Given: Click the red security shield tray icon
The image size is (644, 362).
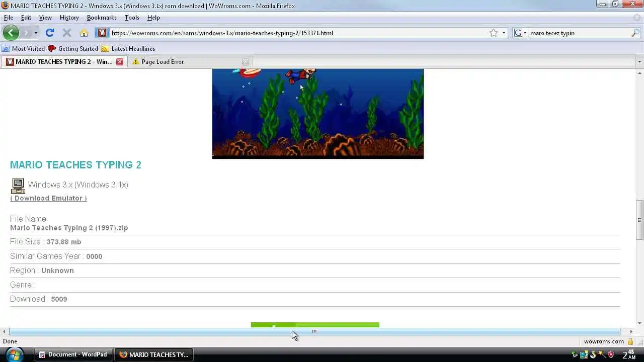Looking at the screenshot, I should [611, 355].
